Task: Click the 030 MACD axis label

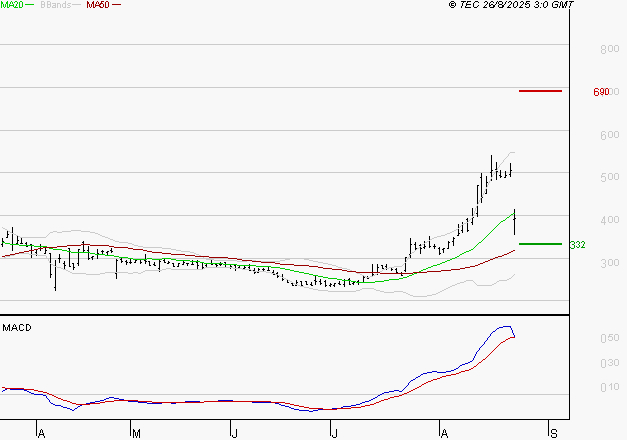Action: point(610,363)
